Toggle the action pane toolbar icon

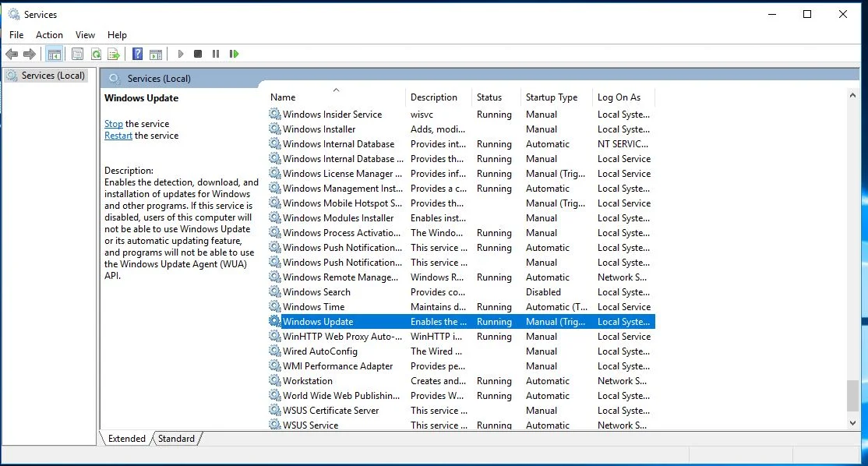pos(156,54)
